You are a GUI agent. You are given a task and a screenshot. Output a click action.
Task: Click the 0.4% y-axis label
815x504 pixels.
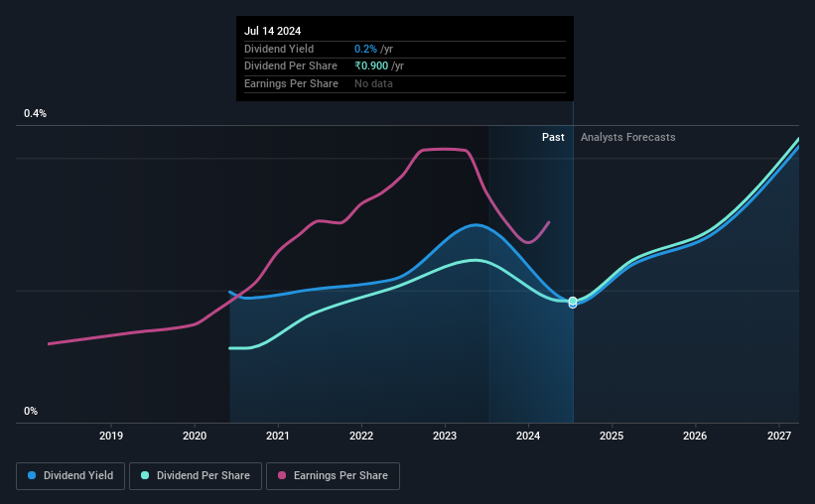tap(36, 113)
